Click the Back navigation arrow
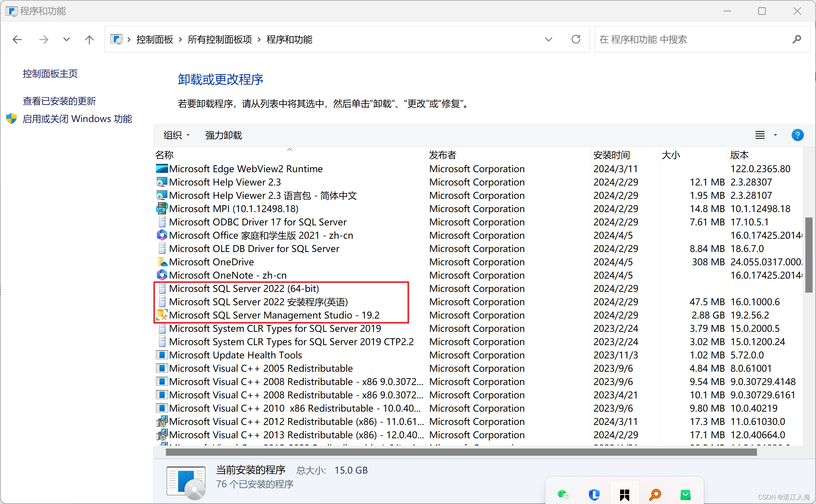The image size is (816, 504). tap(17, 40)
